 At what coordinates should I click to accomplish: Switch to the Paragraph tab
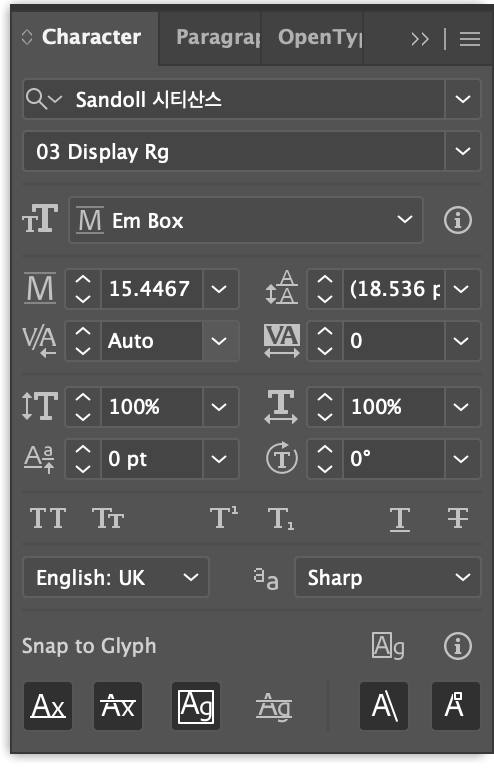coord(217,38)
